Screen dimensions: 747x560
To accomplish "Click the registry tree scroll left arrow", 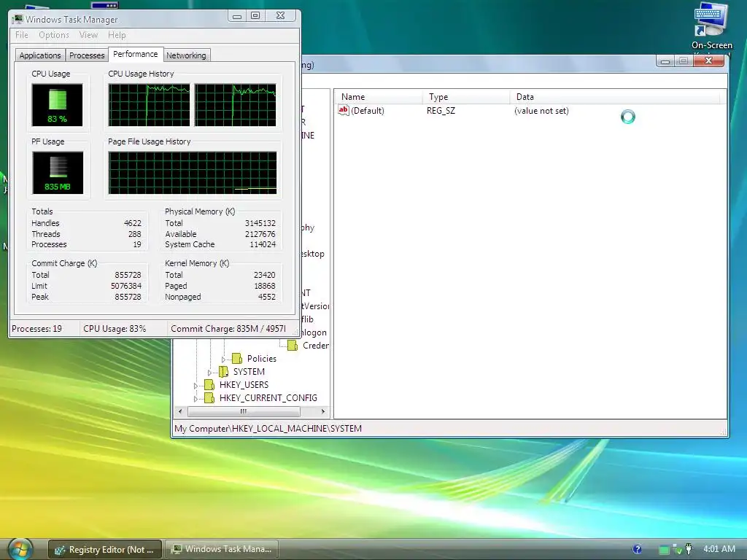I will point(180,411).
